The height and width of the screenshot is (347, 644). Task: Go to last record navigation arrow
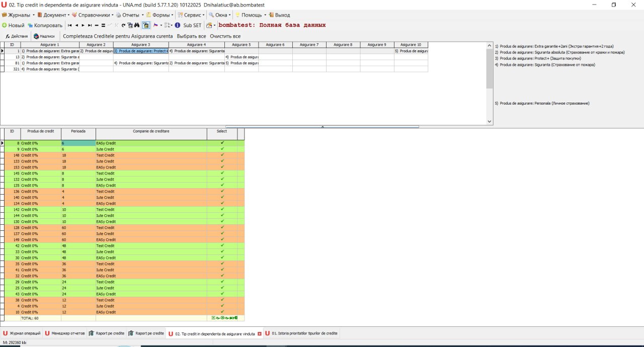click(90, 25)
